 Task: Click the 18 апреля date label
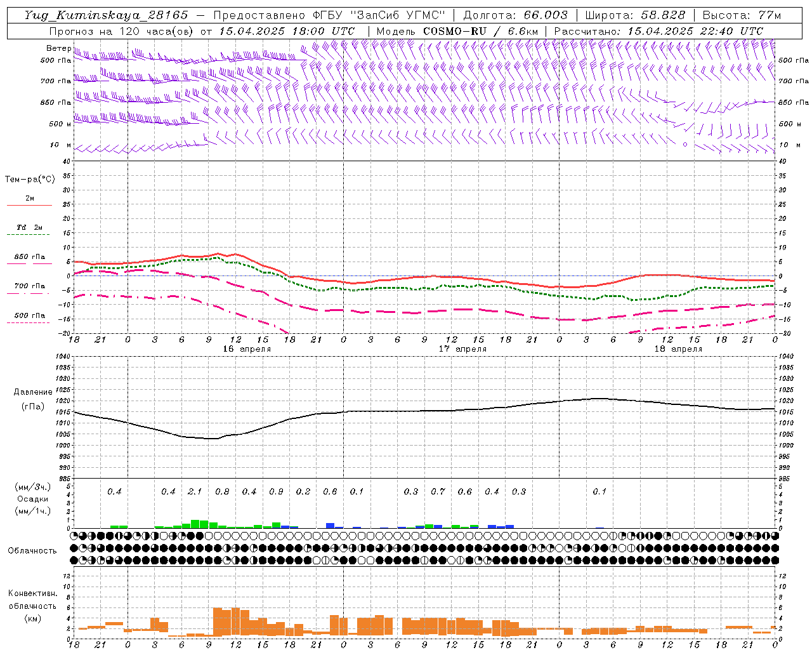tap(678, 349)
